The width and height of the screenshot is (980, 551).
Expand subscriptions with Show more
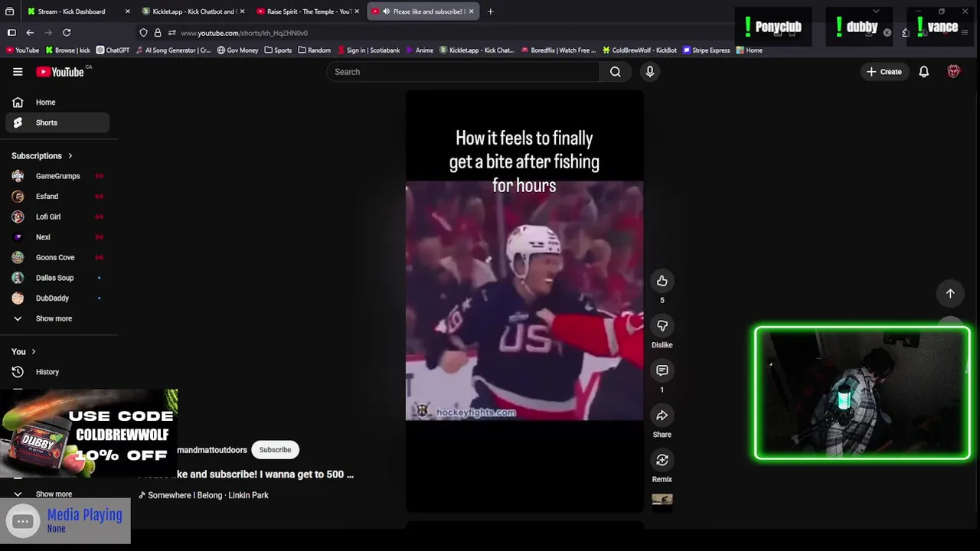[x=57, y=318]
